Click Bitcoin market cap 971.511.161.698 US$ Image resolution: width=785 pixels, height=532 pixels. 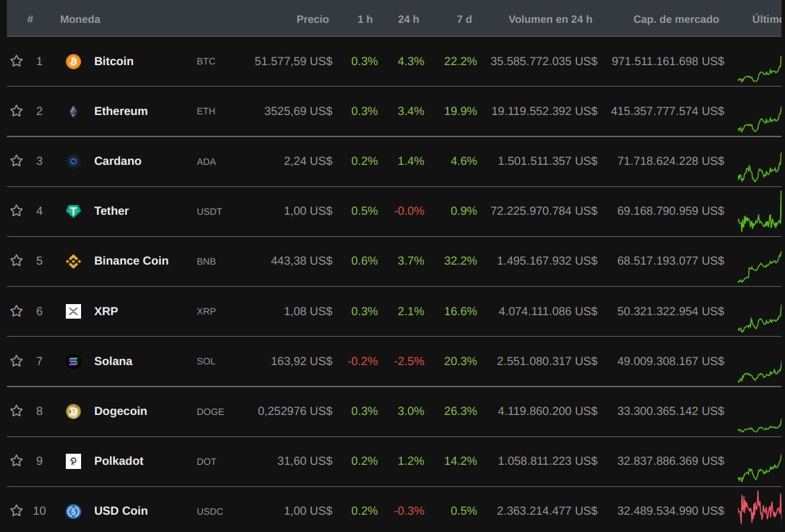(x=668, y=61)
